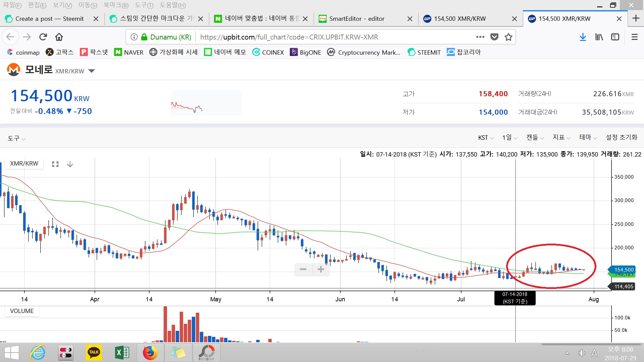Click the chart fullscreen expand icon
644x362 pixels.
coord(55,164)
